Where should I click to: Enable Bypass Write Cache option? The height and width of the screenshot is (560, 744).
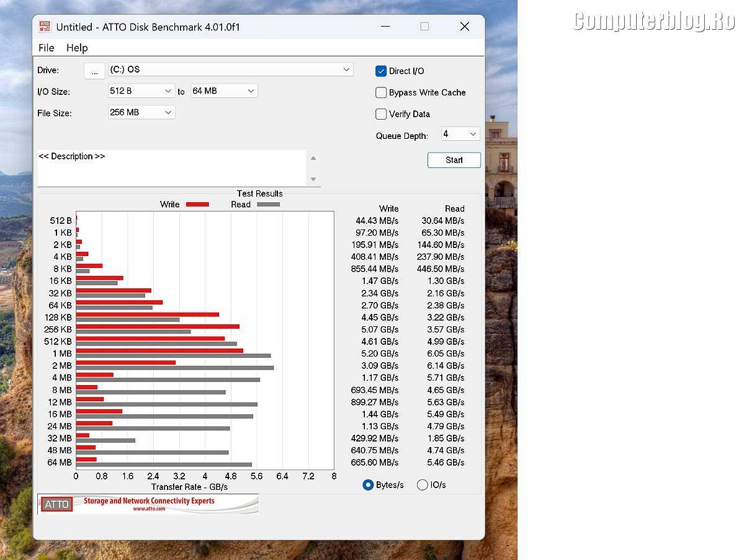tap(381, 92)
